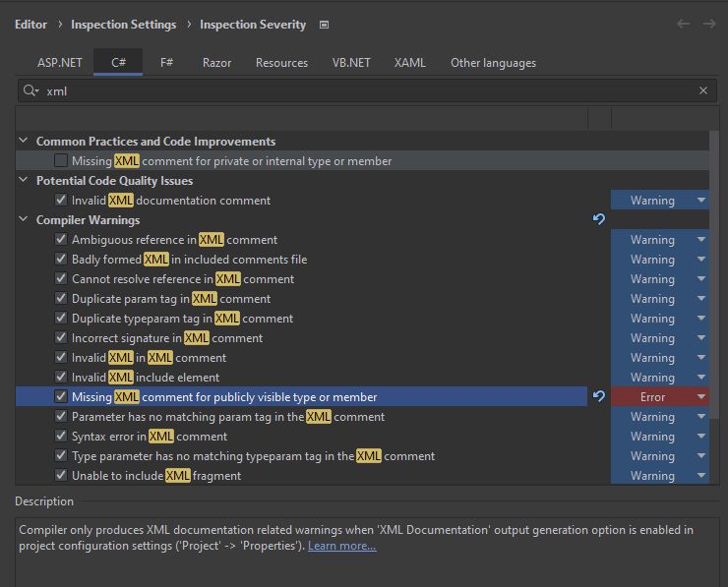The height and width of the screenshot is (587, 728).
Task: Reset Compiler Warnings group severity
Action: [599, 219]
